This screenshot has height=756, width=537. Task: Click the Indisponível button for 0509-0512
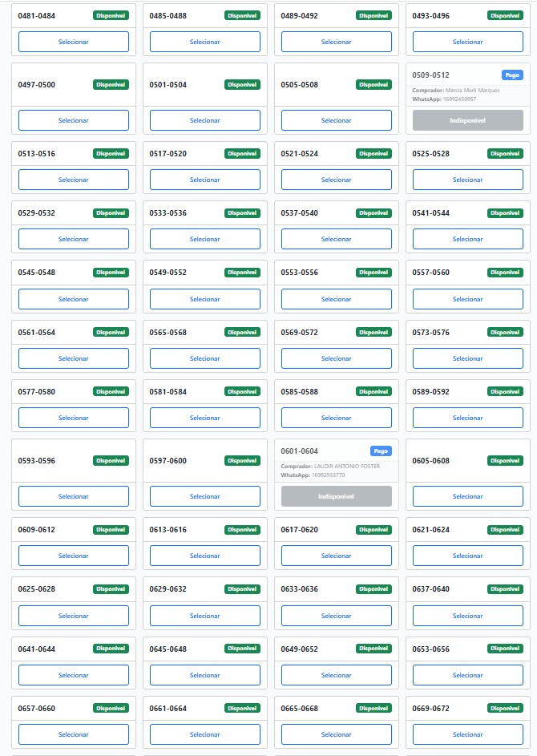[x=467, y=120]
